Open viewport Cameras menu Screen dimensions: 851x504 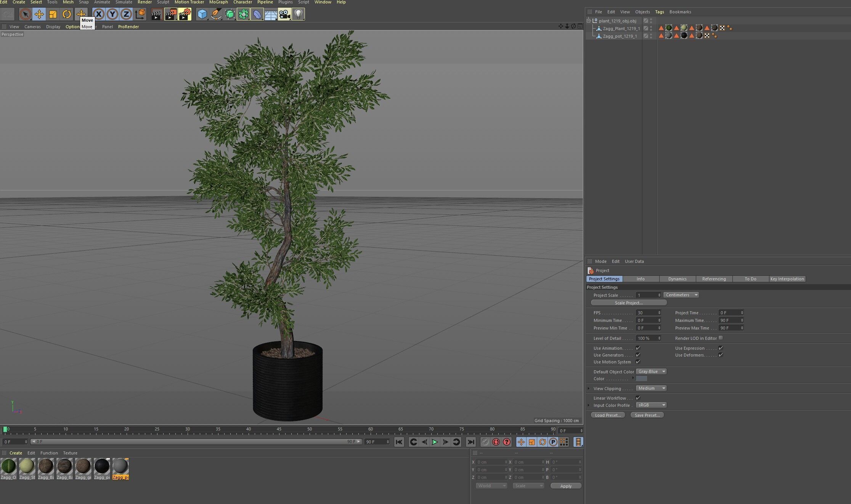(32, 27)
